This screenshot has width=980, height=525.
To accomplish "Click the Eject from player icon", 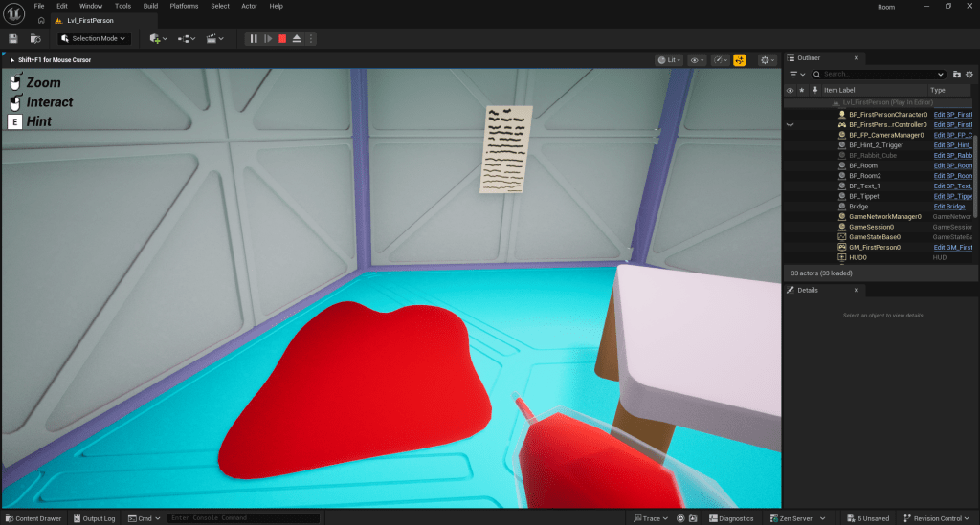I will [x=297, y=38].
